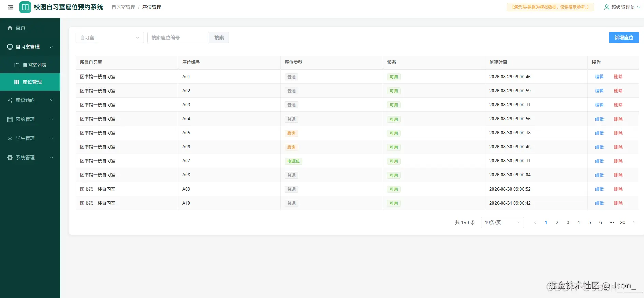644x298 pixels.
Task: Jump to page 20 in pagination
Action: click(x=622, y=222)
